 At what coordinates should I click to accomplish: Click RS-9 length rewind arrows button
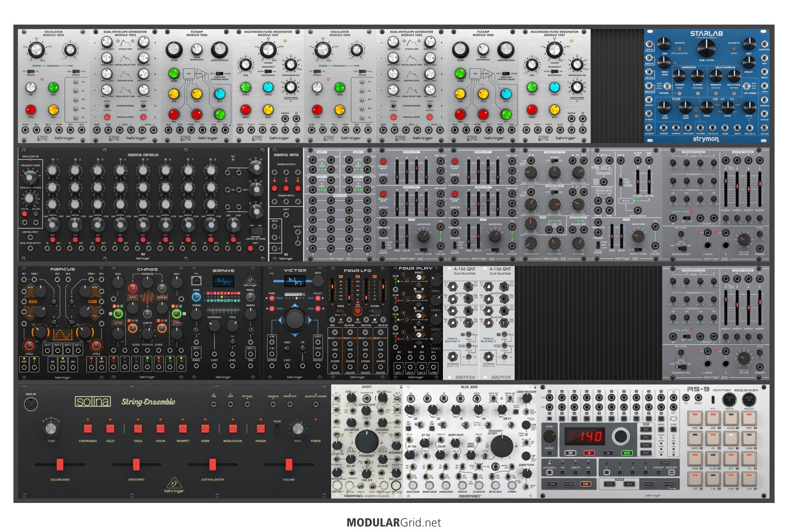pos(562,473)
